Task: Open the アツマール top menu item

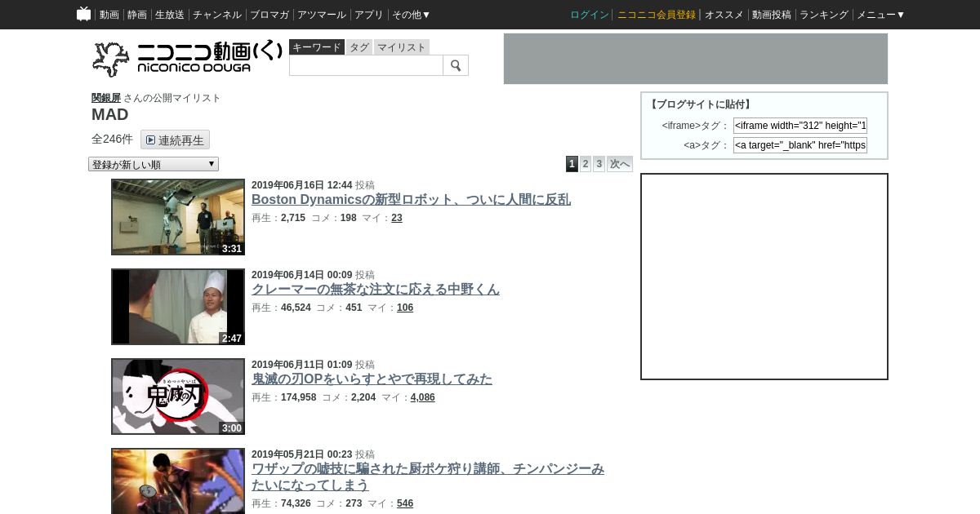Action: 322,15
